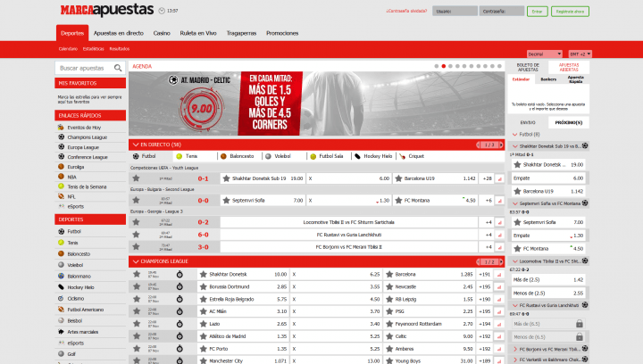Open Europa League quick link
The width and height of the screenshot is (643, 364).
tap(83, 147)
